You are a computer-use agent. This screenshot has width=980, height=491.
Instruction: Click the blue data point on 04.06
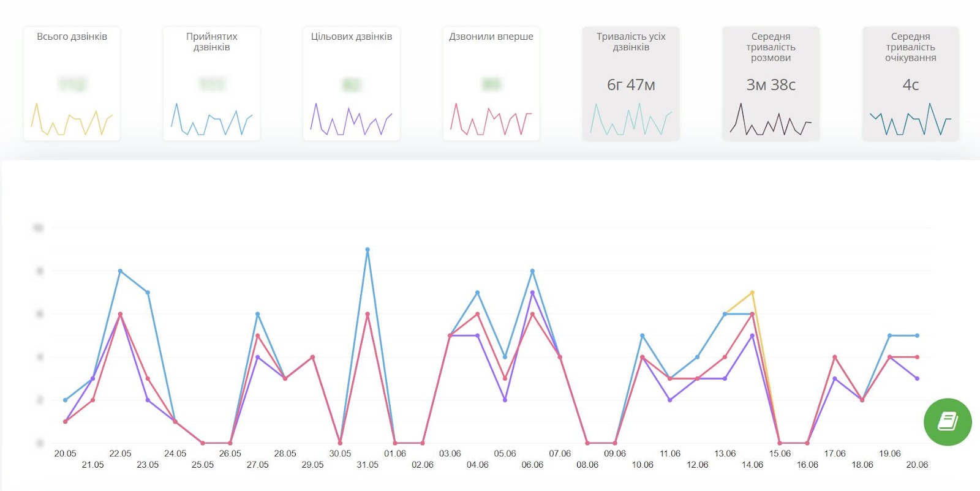point(477,293)
